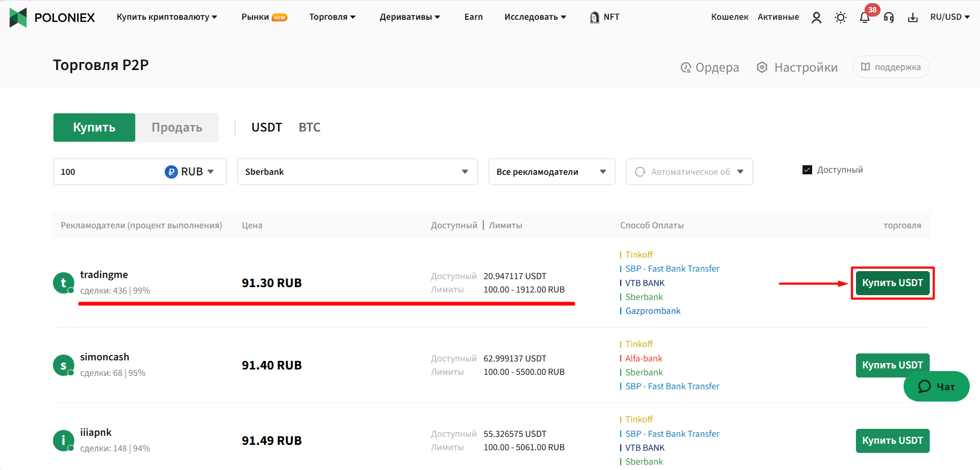Open the tradingme advertiser name
Image resolution: width=980 pixels, height=470 pixels.
104,274
